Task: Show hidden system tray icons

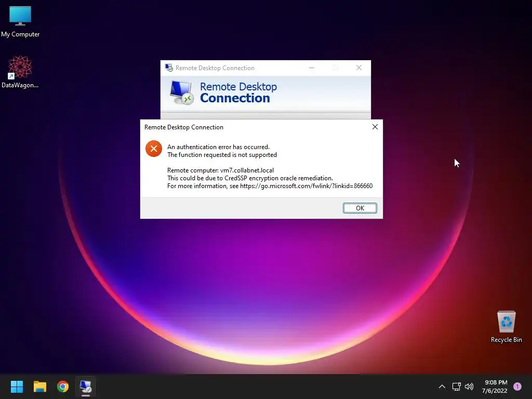Action: click(442, 387)
